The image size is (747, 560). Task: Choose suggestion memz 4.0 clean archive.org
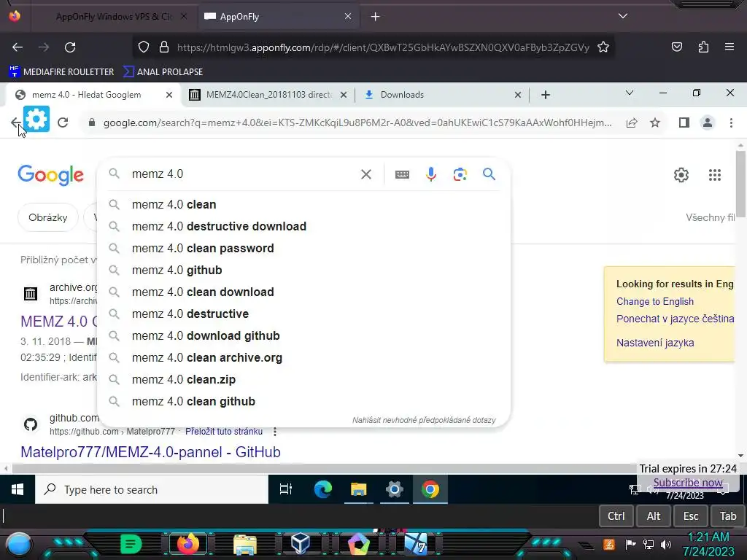pos(304,357)
